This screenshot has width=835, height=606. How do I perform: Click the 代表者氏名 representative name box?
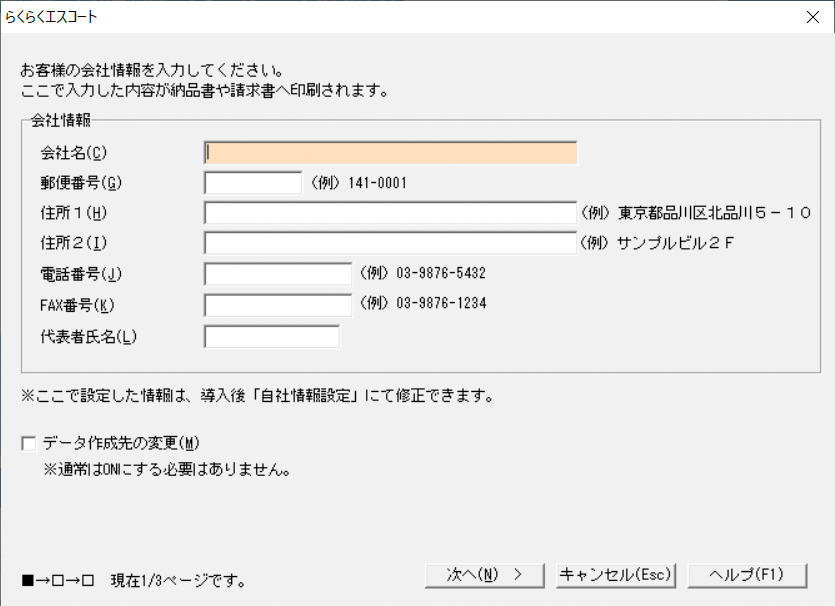pos(272,337)
